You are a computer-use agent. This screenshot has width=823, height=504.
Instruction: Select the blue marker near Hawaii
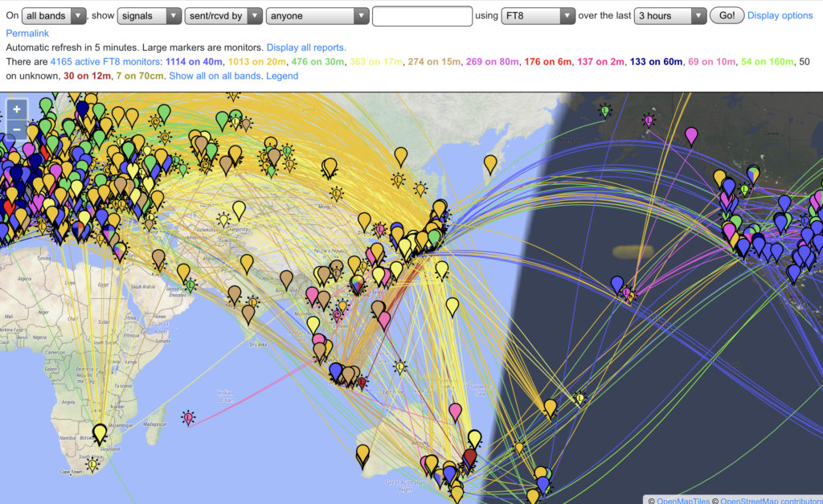616,284
